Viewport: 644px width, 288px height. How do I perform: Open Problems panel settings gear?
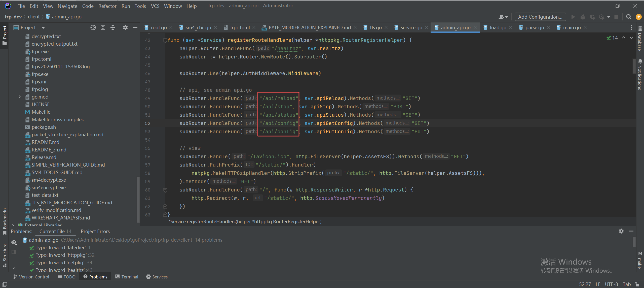point(621,231)
